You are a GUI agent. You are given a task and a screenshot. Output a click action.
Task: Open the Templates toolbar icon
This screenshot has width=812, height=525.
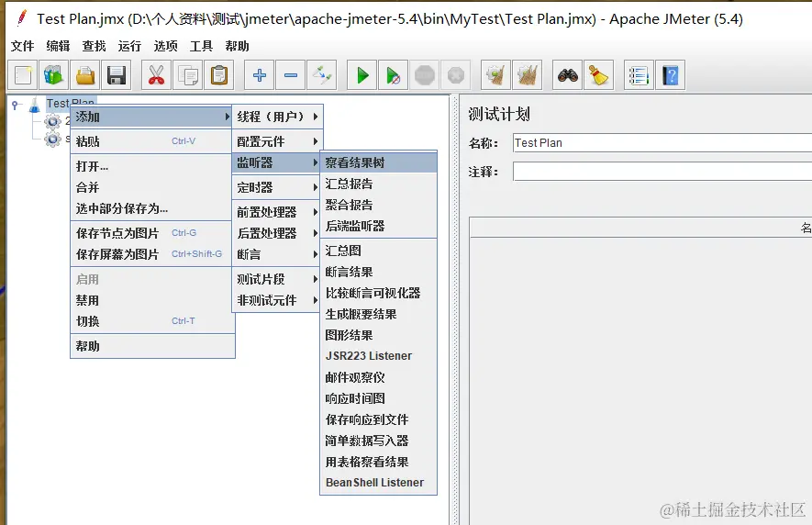point(54,75)
